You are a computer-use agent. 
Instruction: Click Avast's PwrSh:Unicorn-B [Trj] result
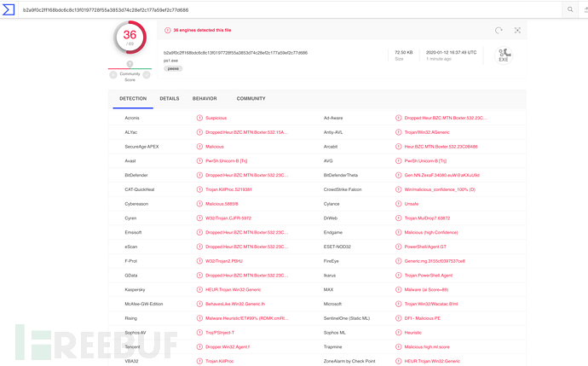pyautogui.click(x=227, y=160)
